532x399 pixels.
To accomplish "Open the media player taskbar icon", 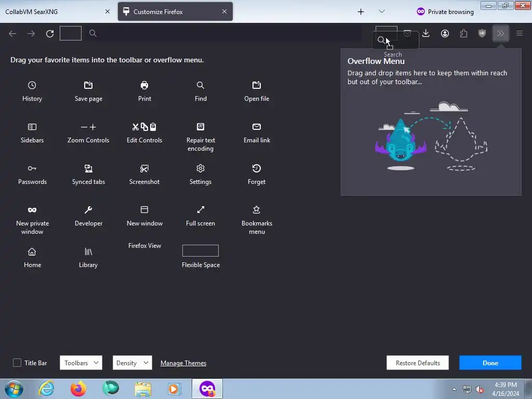I will [175, 389].
